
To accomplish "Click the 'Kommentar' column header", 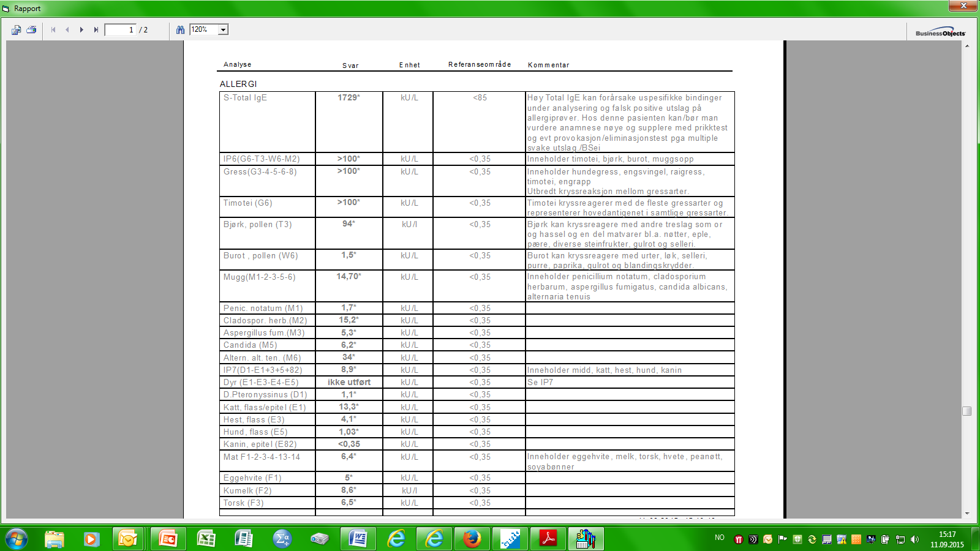I will click(x=548, y=65).
